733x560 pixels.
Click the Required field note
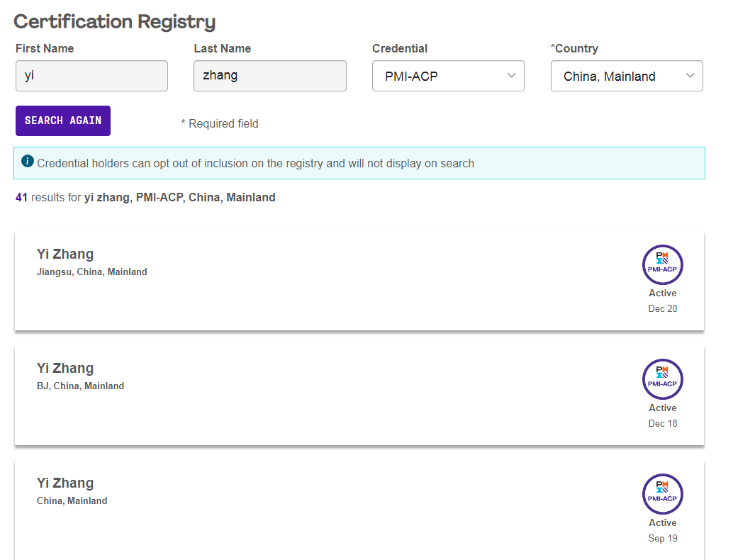click(220, 123)
